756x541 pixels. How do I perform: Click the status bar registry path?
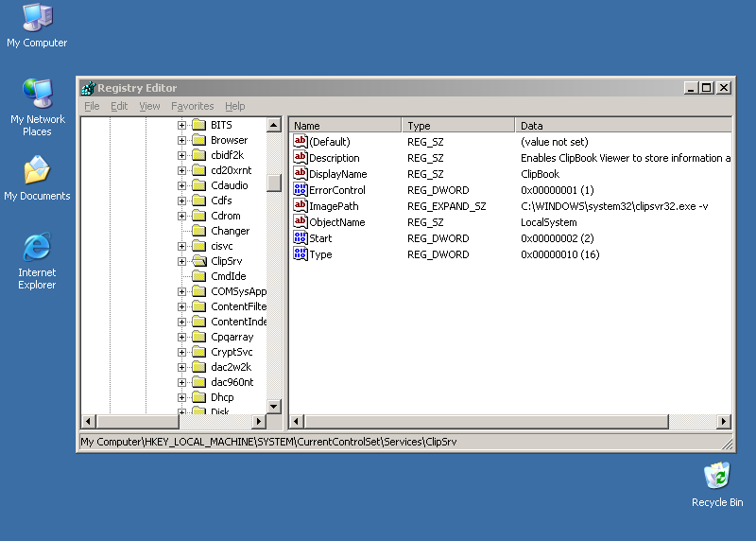tap(268, 442)
